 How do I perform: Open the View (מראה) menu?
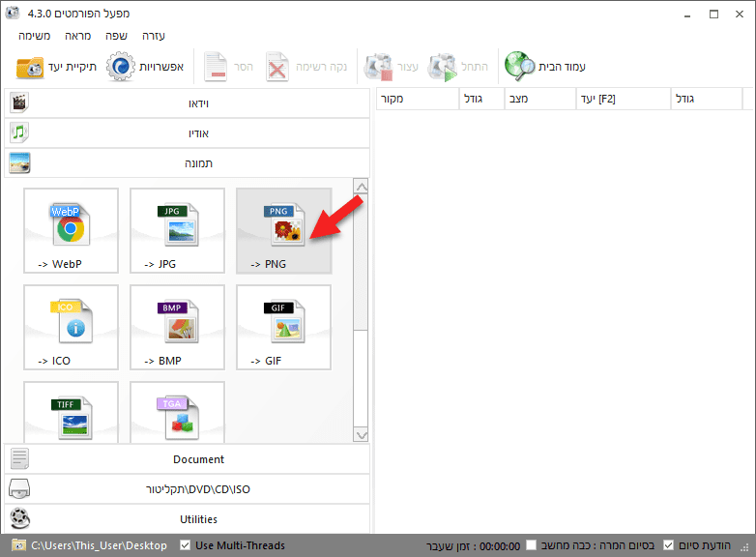(77, 36)
